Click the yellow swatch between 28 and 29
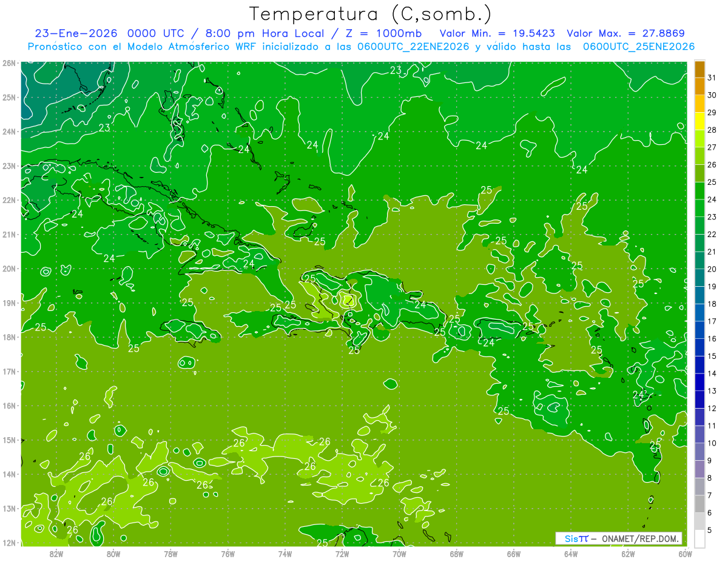 click(x=699, y=121)
